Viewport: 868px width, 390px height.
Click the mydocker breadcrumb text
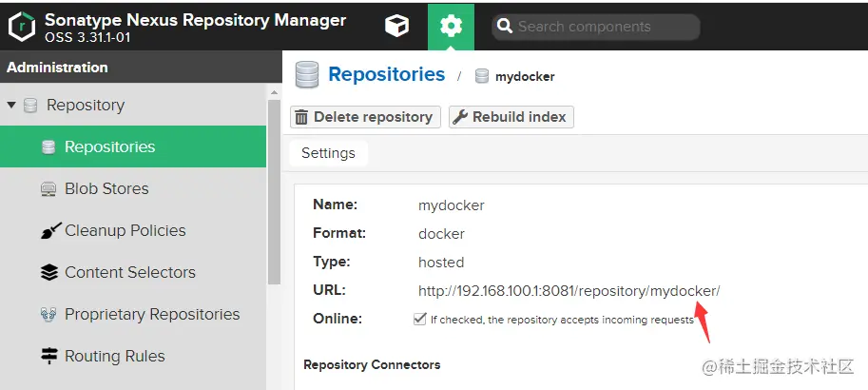pos(525,77)
